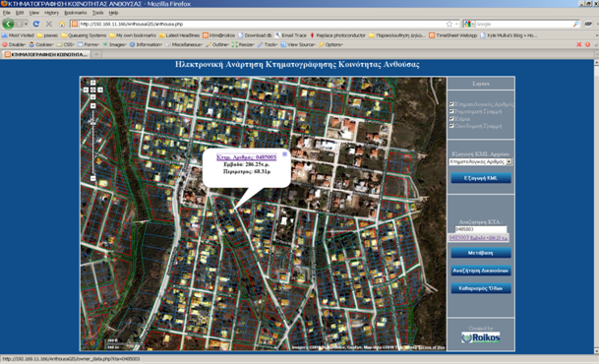Image resolution: width=599 pixels, height=364 pixels.
Task: Click the Εξαγωγή KML button
Action: (481, 178)
